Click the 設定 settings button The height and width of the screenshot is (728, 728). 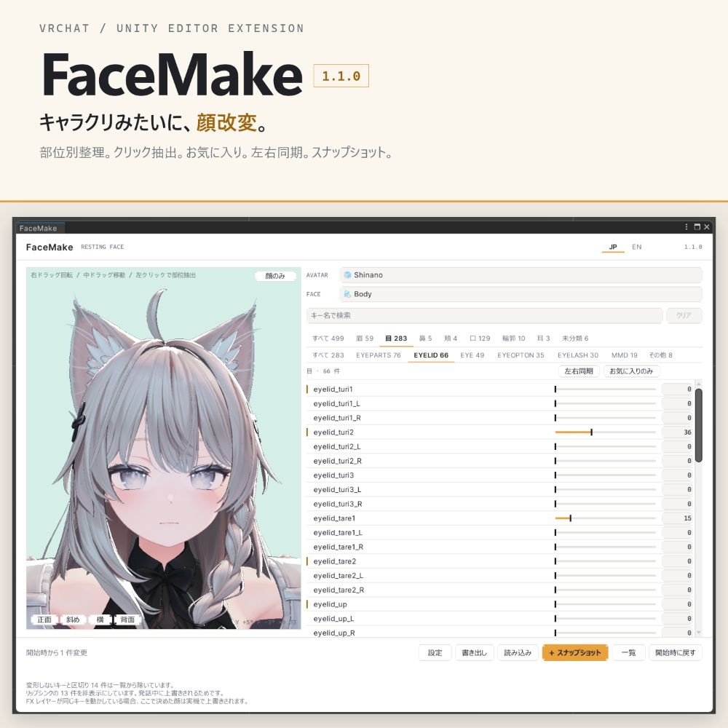pyautogui.click(x=435, y=653)
